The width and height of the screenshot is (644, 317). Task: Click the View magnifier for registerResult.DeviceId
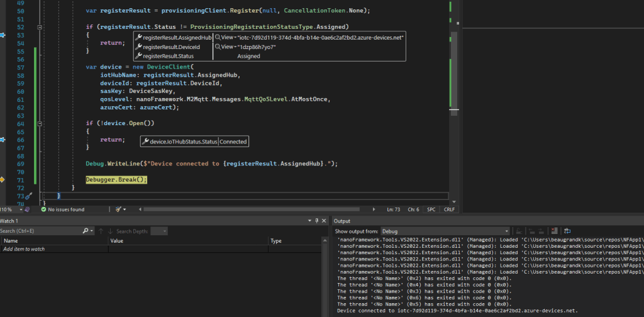[x=218, y=47]
